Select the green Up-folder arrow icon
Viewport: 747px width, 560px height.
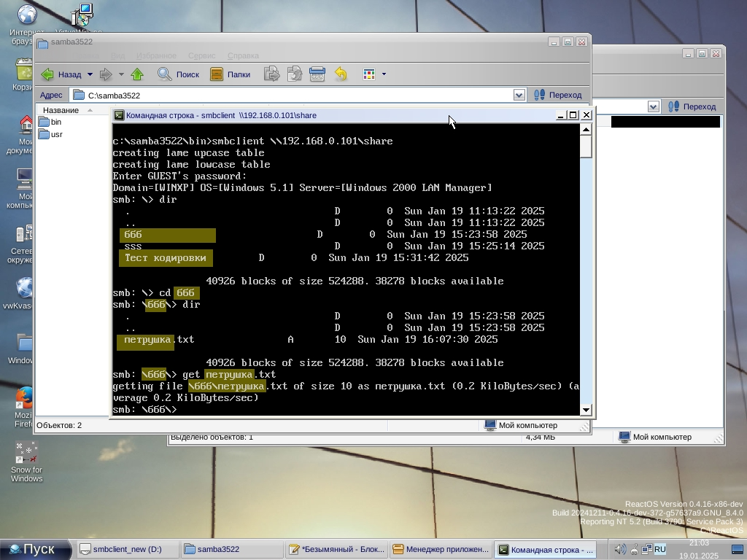137,74
